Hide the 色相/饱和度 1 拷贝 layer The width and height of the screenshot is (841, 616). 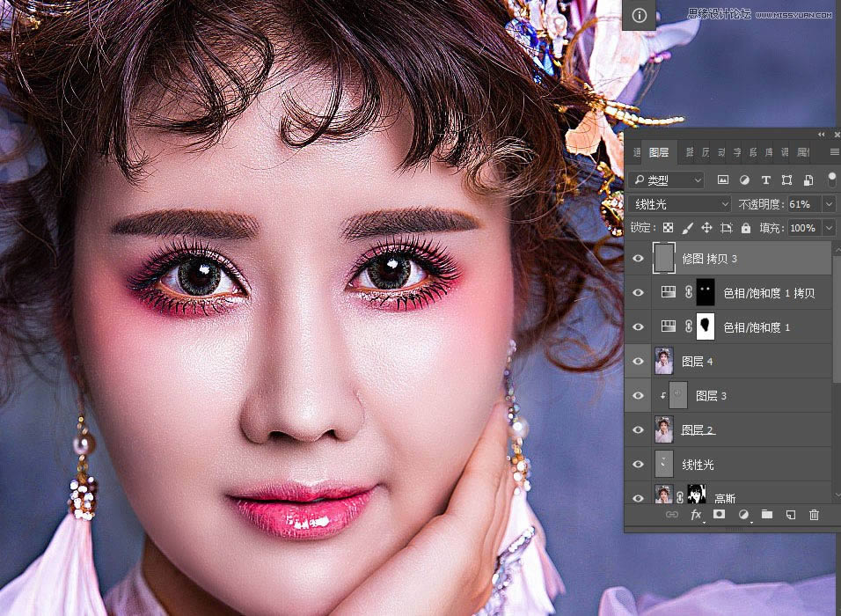[639, 292]
